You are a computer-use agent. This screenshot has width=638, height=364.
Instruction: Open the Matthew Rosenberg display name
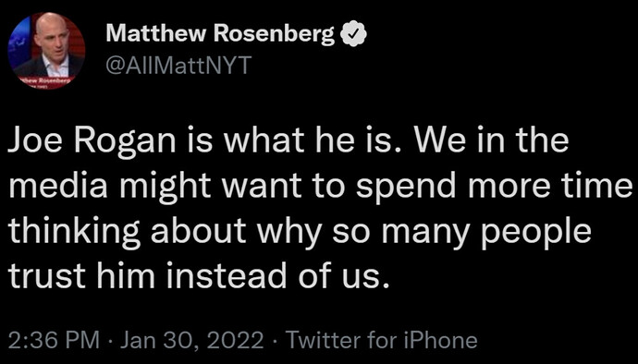click(220, 34)
